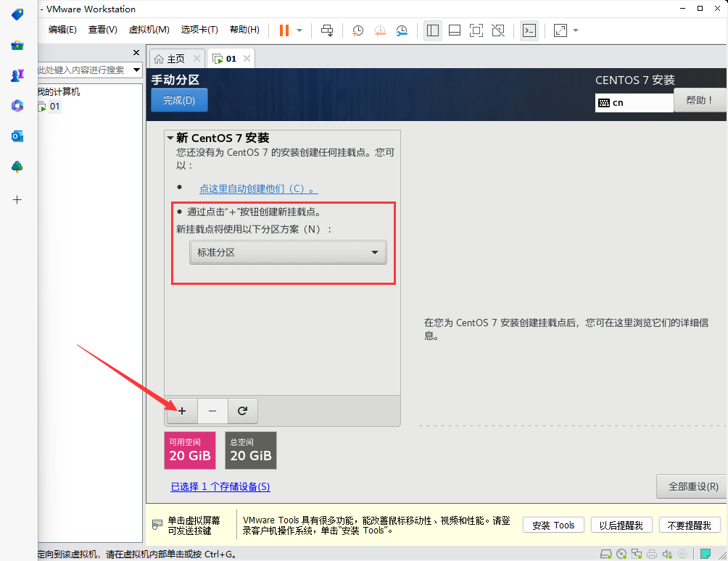The image size is (728, 561).
Task: Click the keyboard icon in the hint bar
Action: (x=157, y=525)
